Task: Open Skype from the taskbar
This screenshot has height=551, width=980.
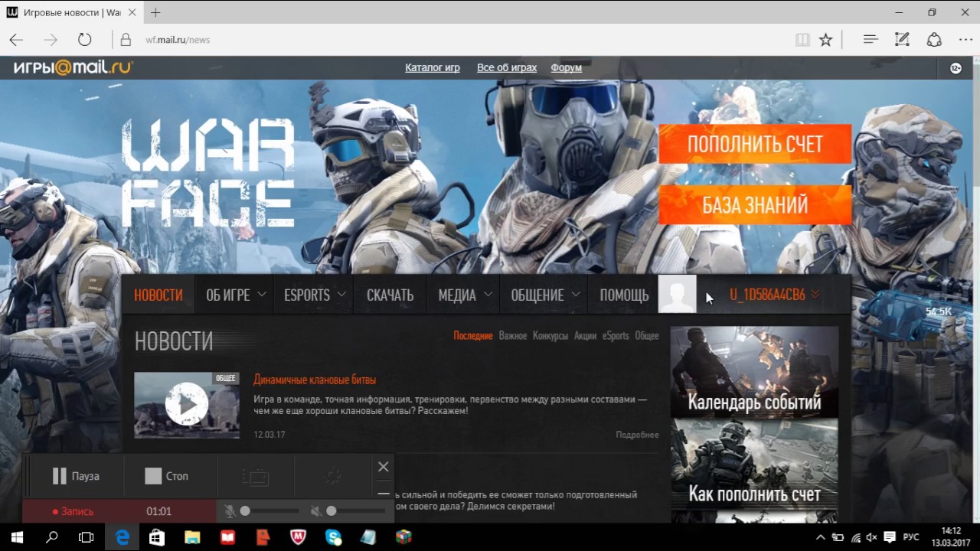Action: (x=333, y=537)
